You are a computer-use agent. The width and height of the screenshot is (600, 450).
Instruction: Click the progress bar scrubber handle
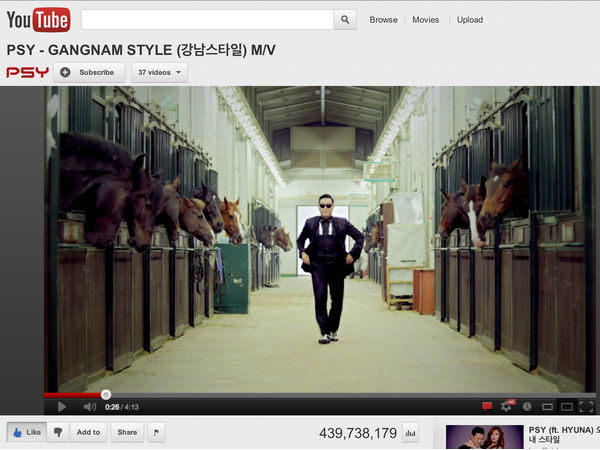coord(106,395)
